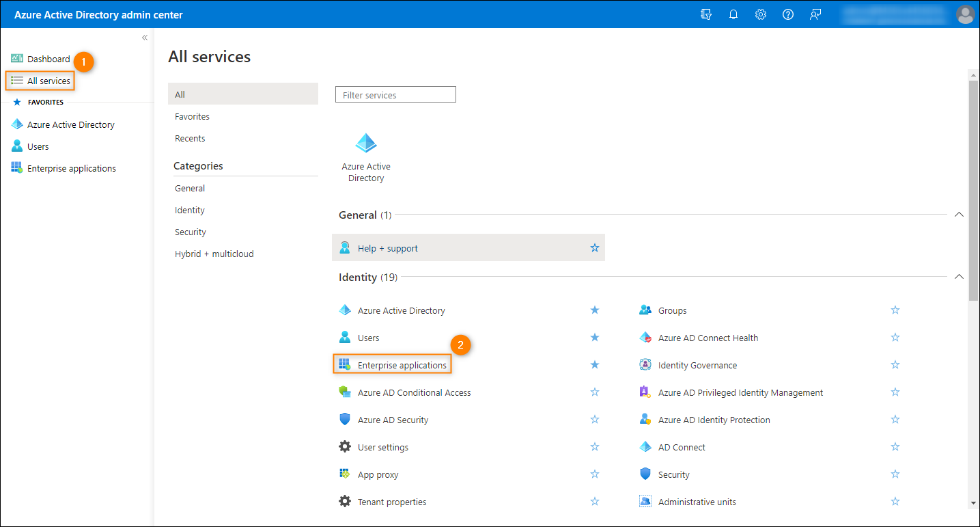Open portal settings gear
980x527 pixels.
pyautogui.click(x=761, y=14)
